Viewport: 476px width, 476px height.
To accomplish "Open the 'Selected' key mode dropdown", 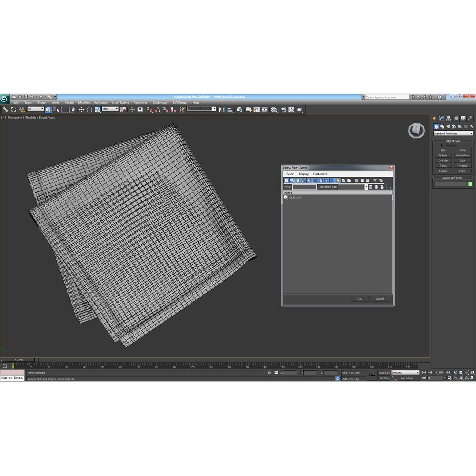I will [405, 372].
